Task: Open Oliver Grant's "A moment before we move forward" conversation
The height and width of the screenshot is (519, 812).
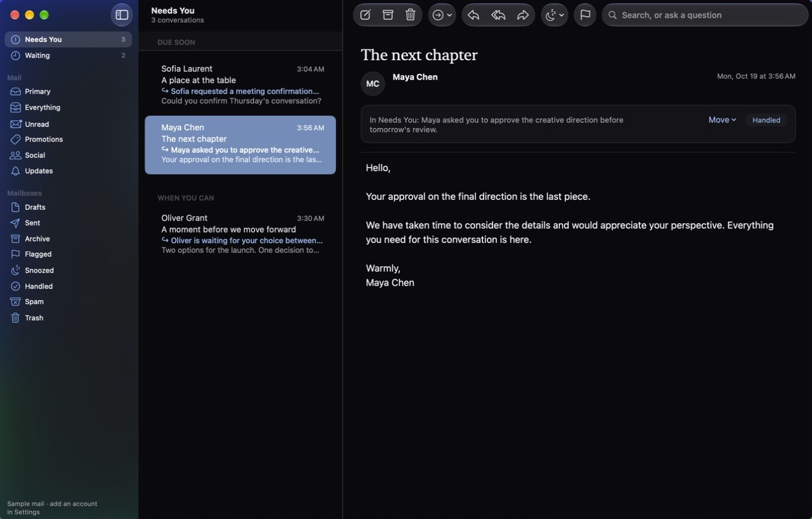Action: click(240, 234)
